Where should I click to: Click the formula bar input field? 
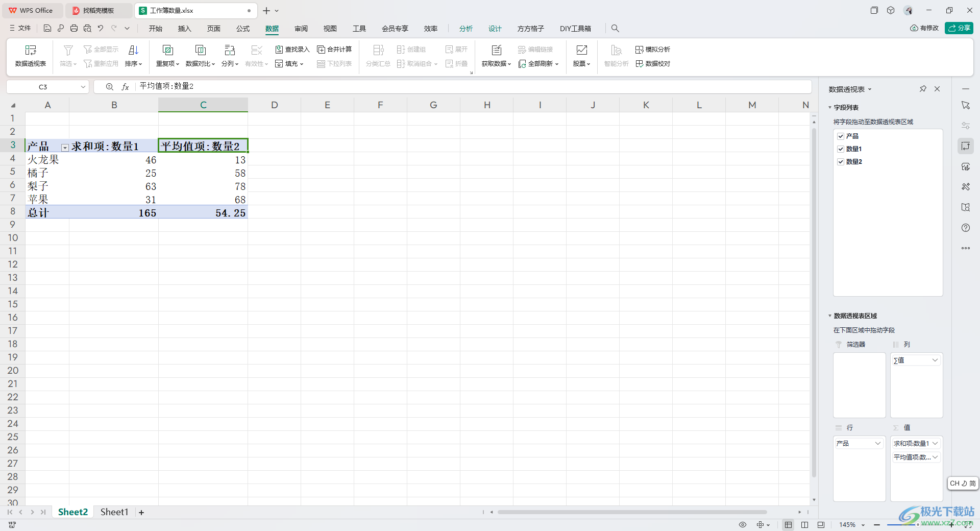click(473, 87)
